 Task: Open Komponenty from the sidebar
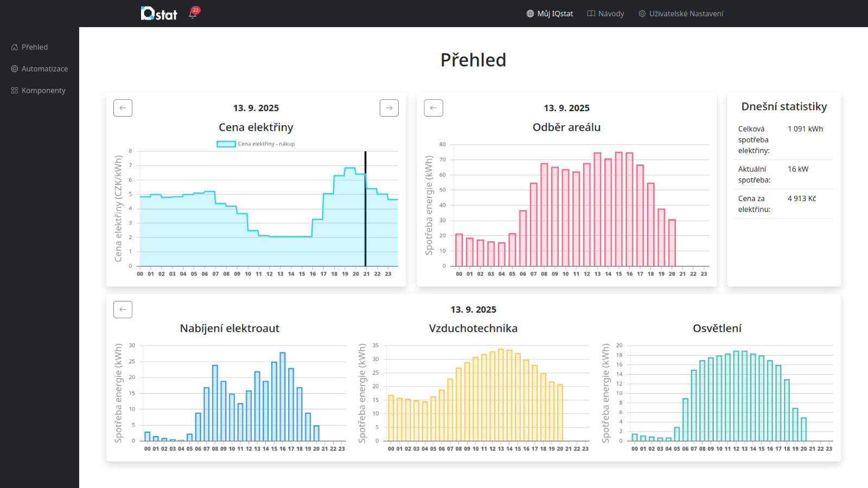click(43, 91)
